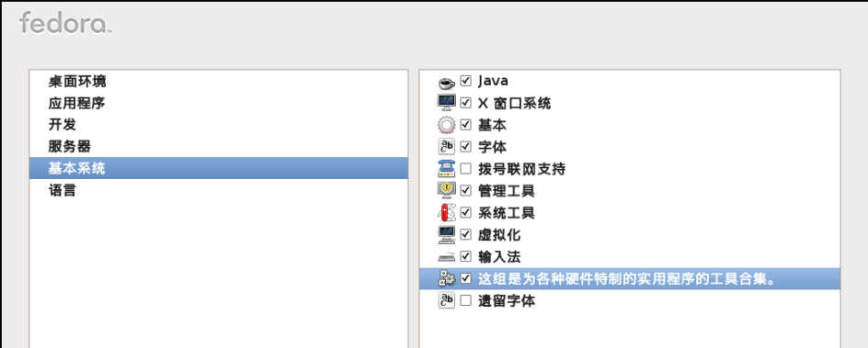Click the 管理工具 icon

446,191
